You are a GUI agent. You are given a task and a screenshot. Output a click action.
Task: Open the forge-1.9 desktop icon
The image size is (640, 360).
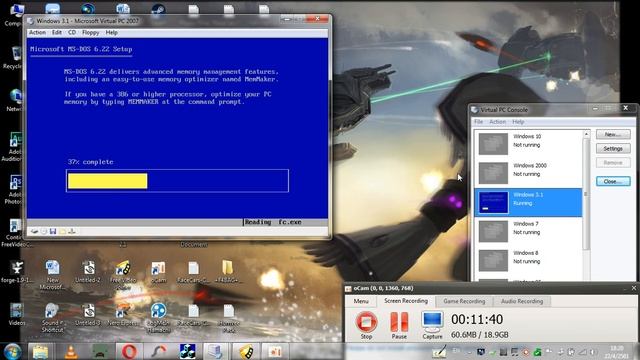[16, 272]
